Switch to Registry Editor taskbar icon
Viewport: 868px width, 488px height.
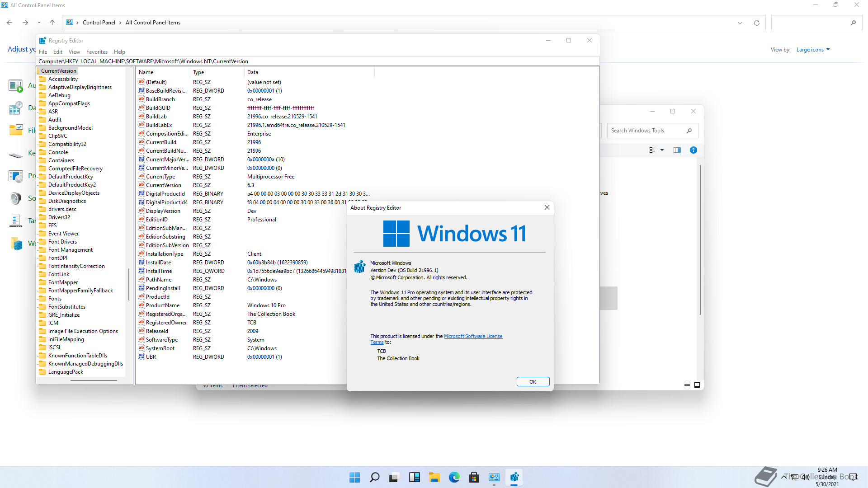(x=514, y=477)
